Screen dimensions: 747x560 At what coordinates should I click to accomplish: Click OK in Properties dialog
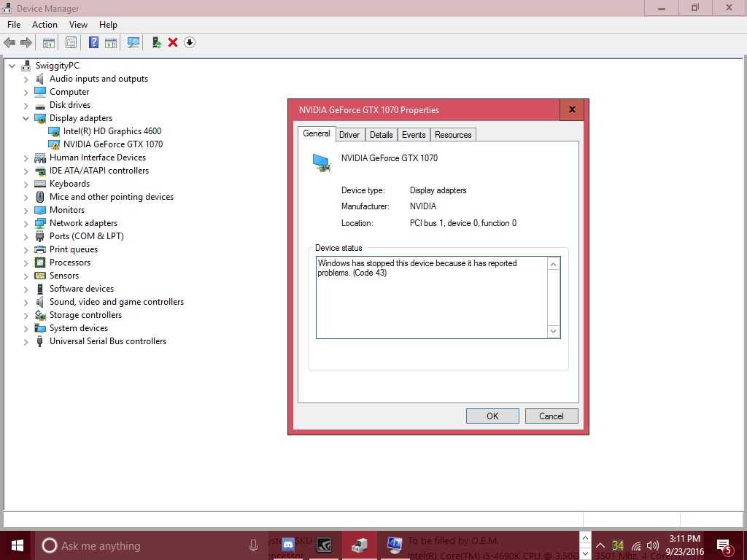pyautogui.click(x=492, y=416)
